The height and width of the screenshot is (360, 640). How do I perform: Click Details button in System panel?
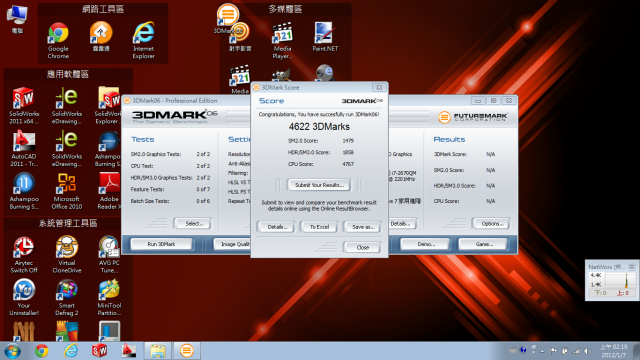coord(402,223)
